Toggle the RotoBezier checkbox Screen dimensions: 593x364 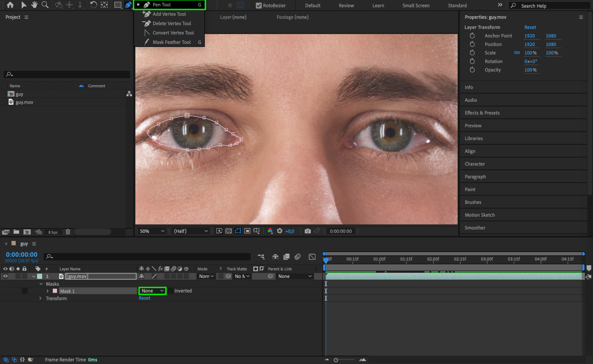point(259,5)
